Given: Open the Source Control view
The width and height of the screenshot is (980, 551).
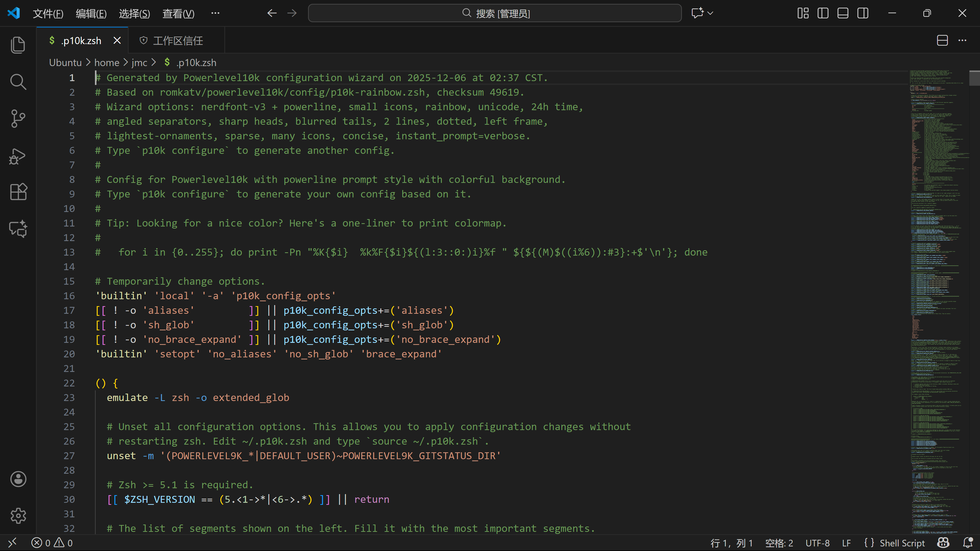Looking at the screenshot, I should point(18,119).
